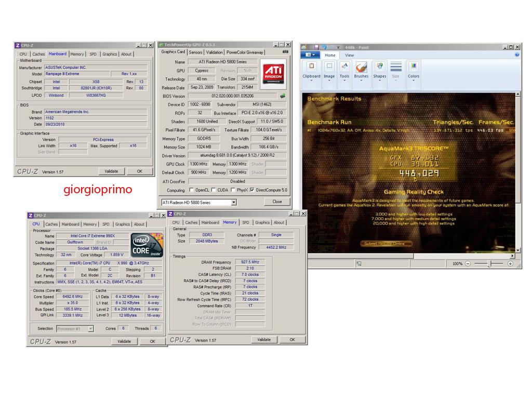Viewport: 532px width, 399px height.
Task: Click GPU-Z icon in its title bar
Action: (x=162, y=45)
